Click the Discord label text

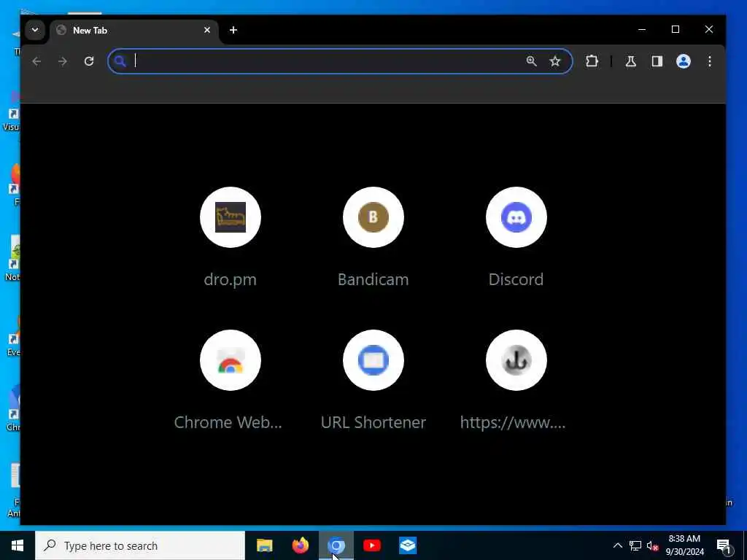tap(516, 279)
